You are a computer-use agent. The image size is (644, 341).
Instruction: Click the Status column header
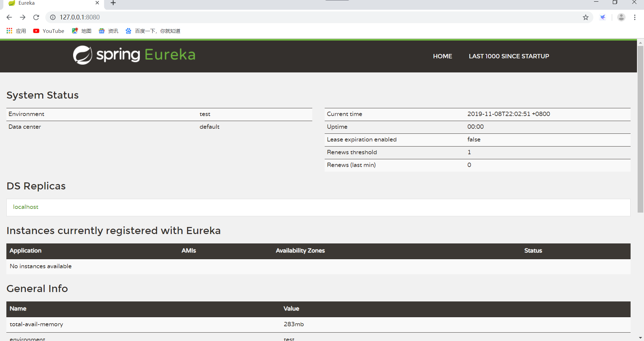coord(533,250)
